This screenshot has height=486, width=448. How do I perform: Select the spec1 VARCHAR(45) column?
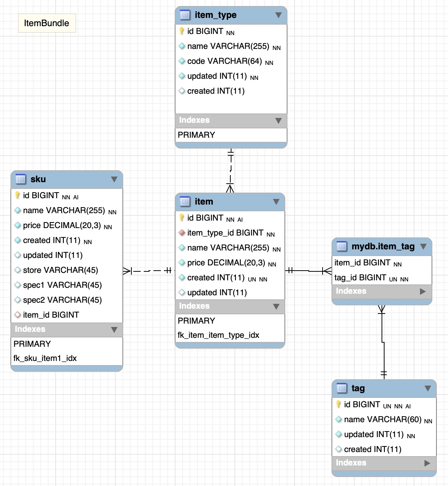coord(62,285)
